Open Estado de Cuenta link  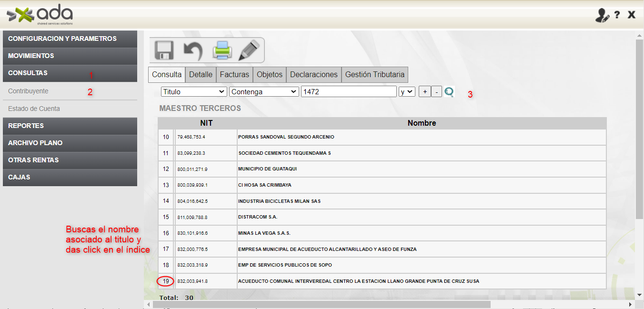[x=34, y=109]
